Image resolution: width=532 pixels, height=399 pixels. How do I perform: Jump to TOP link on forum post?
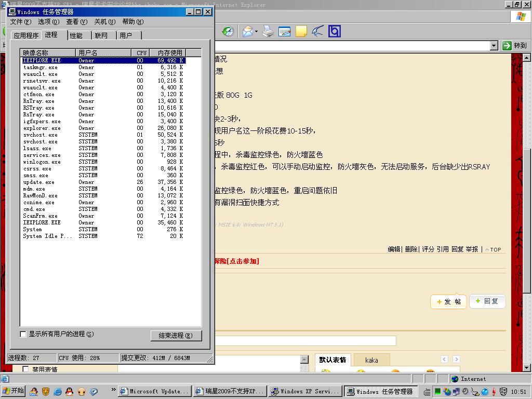(x=493, y=250)
